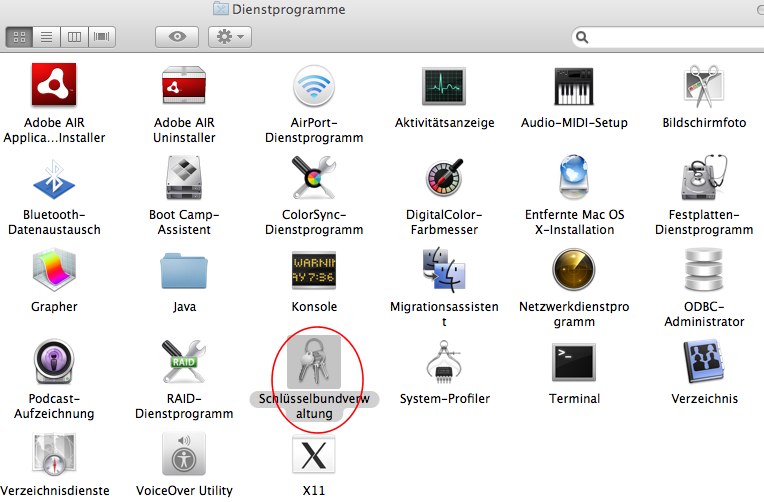Switch to column view mode
This screenshot has height=502, width=764.
pyautogui.click(x=75, y=37)
